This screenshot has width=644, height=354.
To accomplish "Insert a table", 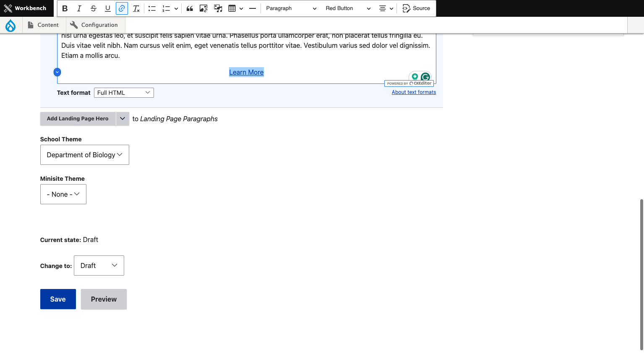I will [232, 8].
